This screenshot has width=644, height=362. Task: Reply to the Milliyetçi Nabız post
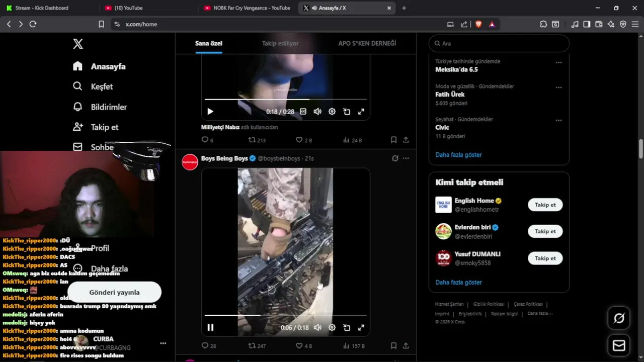(207, 140)
